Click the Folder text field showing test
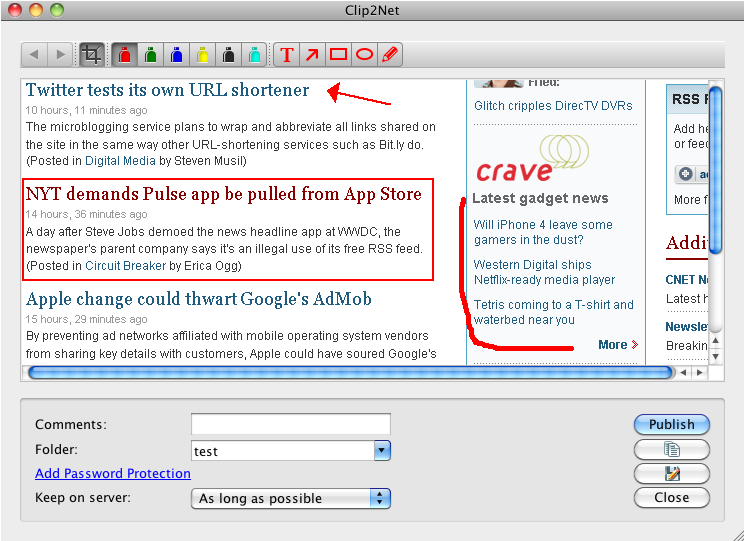 pos(283,451)
